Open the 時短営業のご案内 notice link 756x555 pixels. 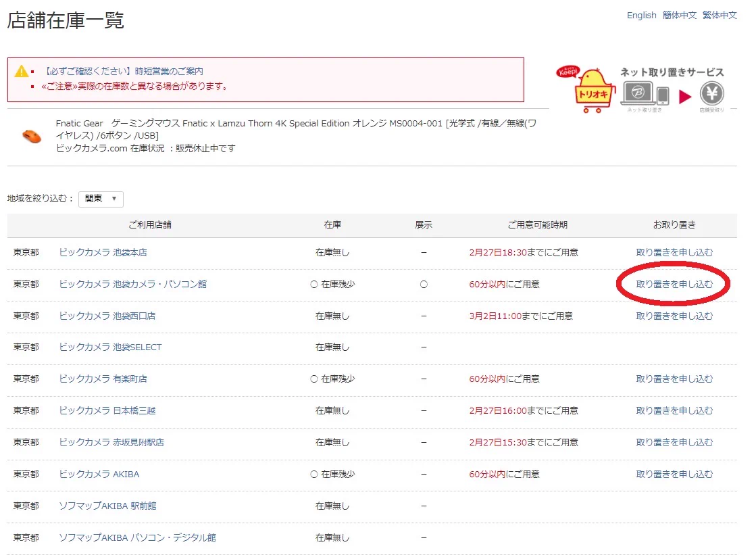coord(124,72)
